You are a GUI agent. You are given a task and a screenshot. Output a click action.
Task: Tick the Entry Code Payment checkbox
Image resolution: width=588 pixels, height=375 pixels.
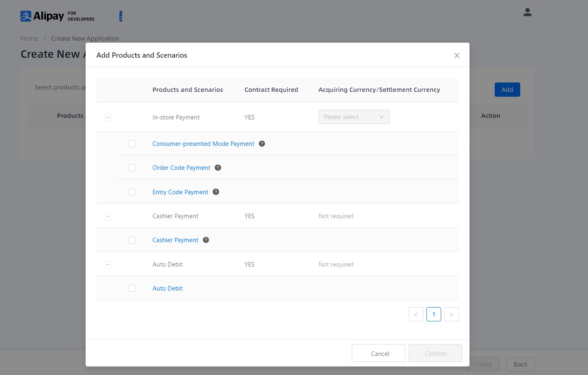click(132, 192)
